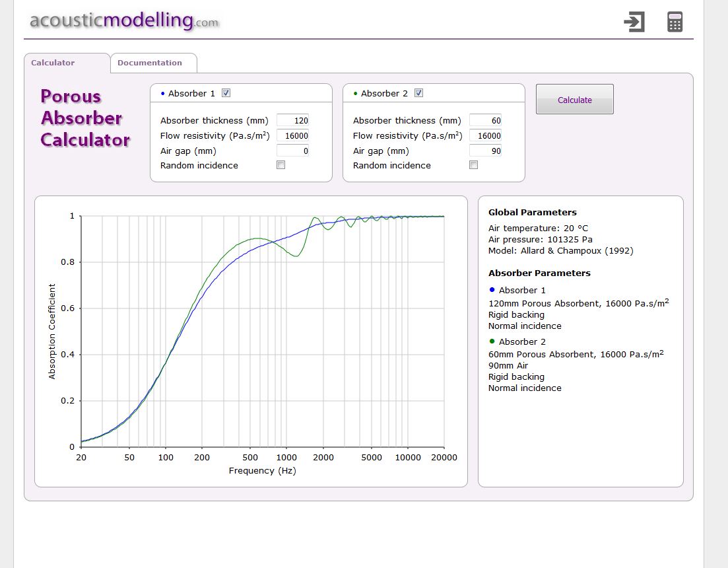The image size is (728, 568).
Task: Switch to the Documentation tab
Action: point(154,63)
